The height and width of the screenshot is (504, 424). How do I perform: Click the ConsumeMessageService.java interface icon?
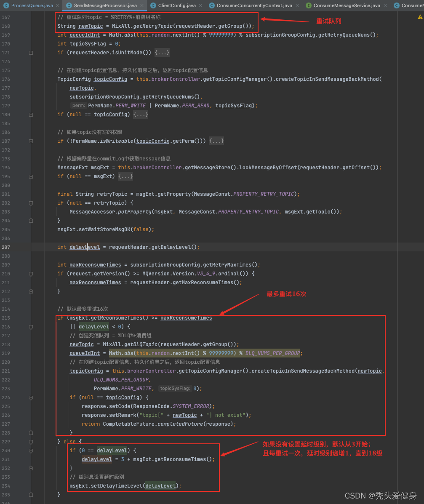click(x=309, y=5)
